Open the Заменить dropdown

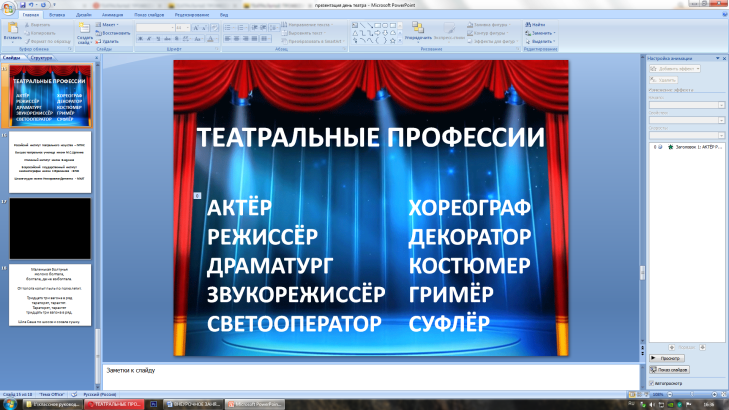coord(540,32)
